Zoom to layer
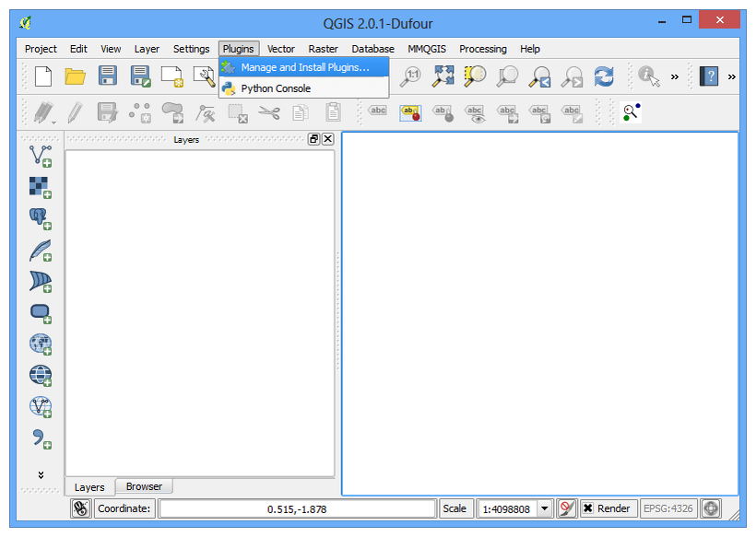The height and width of the screenshot is (537, 756). coord(507,76)
